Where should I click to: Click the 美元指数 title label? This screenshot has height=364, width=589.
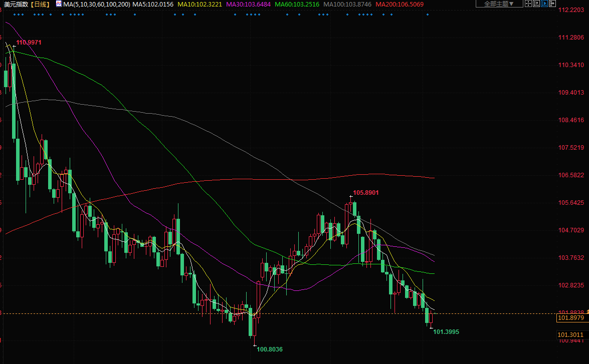click(16, 4)
